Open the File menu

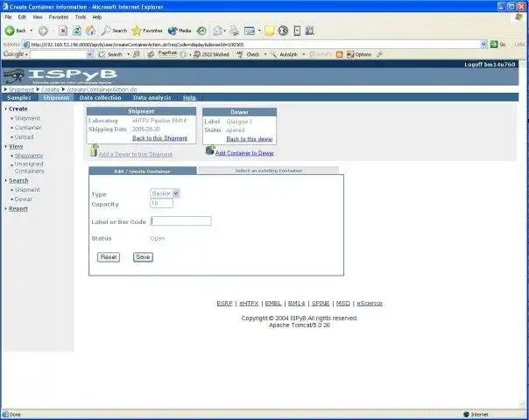pos(8,17)
